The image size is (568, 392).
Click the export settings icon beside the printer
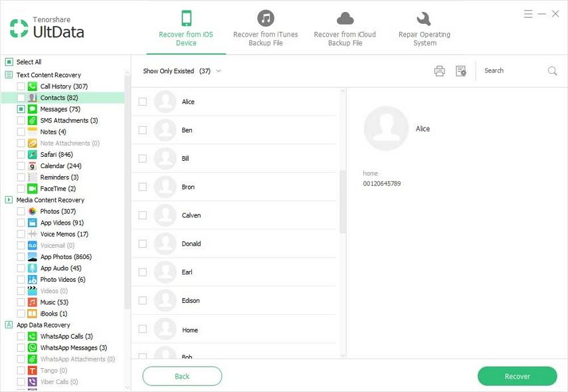pyautogui.click(x=461, y=70)
